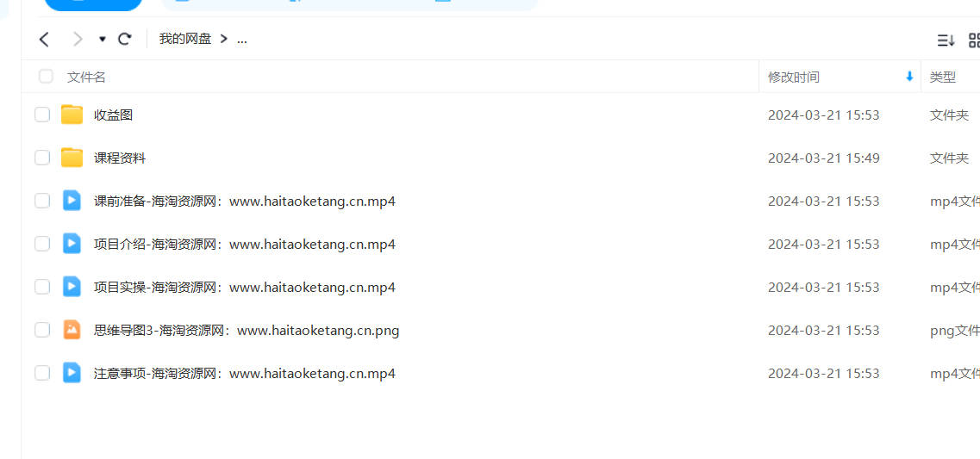
Task: Open the sort order icon
Action: pos(946,40)
